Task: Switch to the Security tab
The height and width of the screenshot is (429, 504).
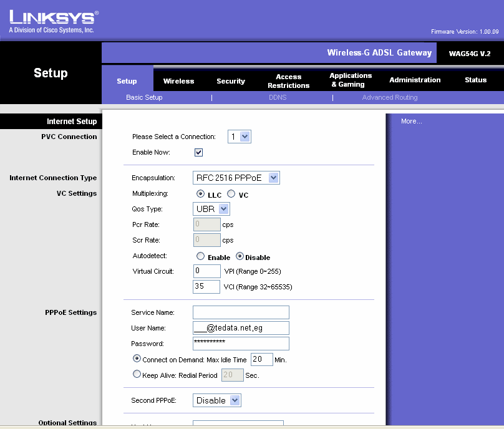Action: [x=231, y=81]
